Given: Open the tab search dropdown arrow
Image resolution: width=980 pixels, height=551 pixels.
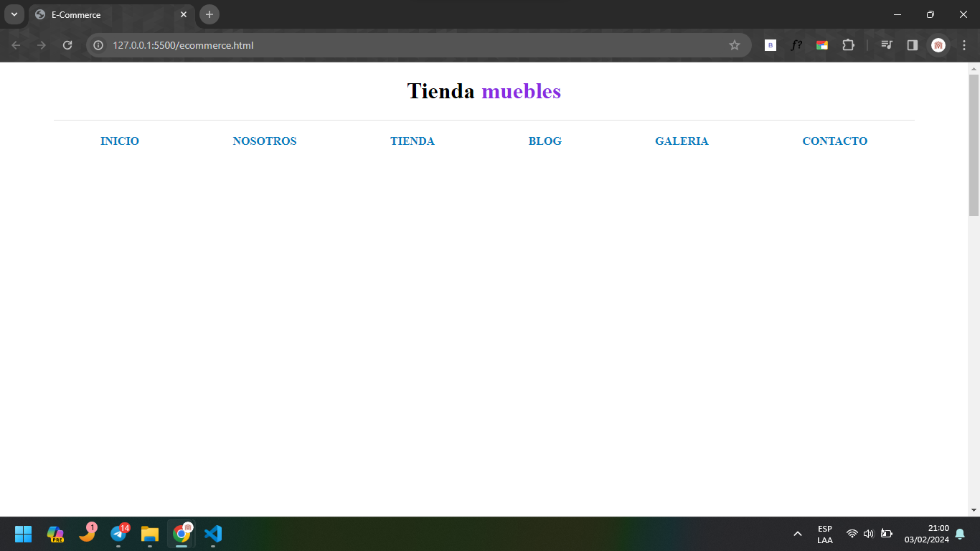Looking at the screenshot, I should click(14, 14).
